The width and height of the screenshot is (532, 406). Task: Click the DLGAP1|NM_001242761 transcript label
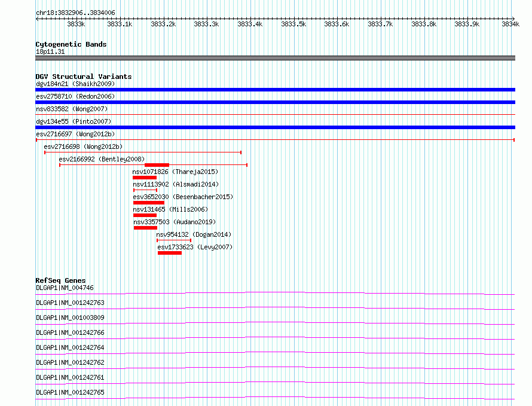70,377
